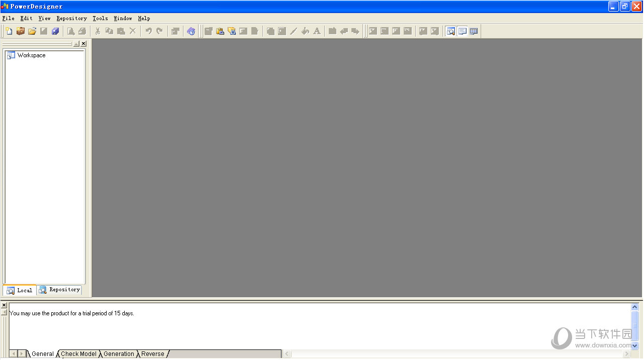The width and height of the screenshot is (644, 360).
Task: Click the Print toolbar icon
Action: [82, 31]
